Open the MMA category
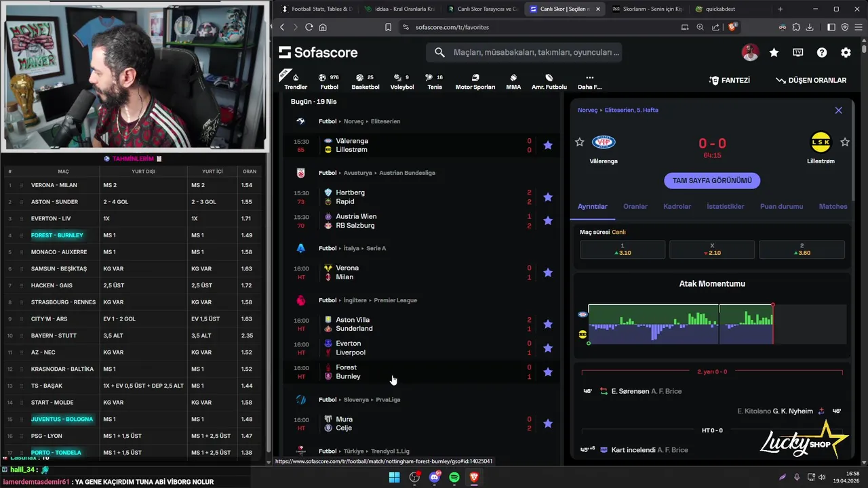 513,81
